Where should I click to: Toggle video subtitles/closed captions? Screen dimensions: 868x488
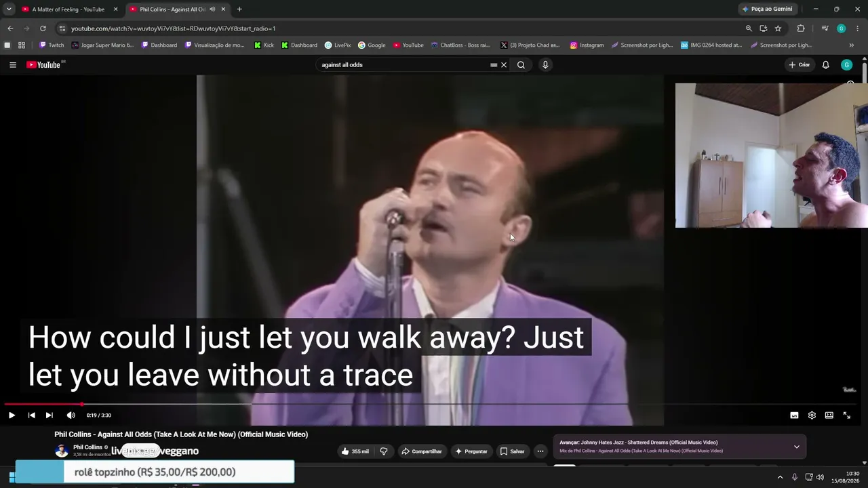tap(794, 415)
